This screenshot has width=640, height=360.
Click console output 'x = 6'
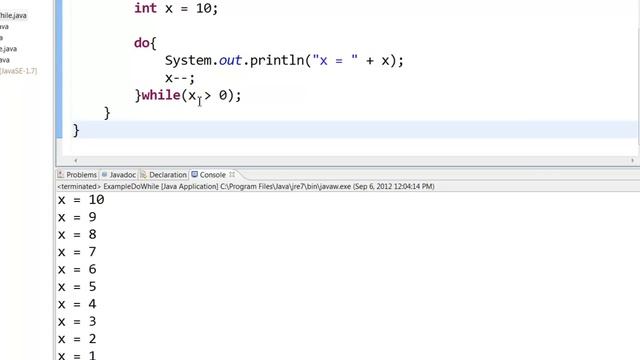coord(77,269)
